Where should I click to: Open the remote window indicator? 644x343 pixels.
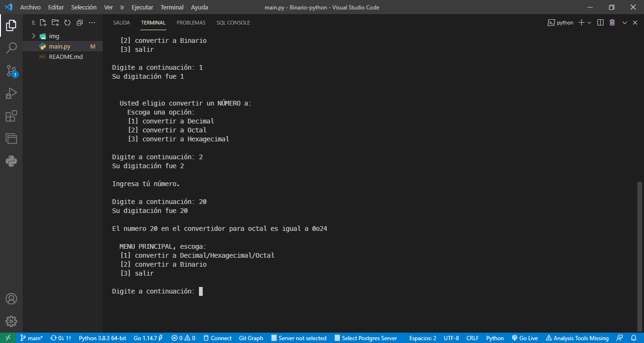click(8, 338)
